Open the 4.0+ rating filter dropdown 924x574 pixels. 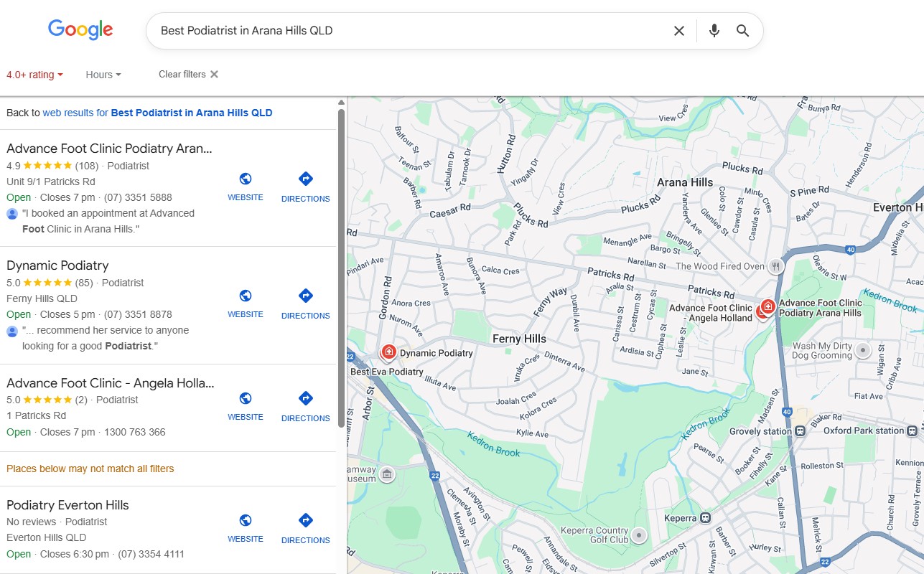click(x=34, y=75)
